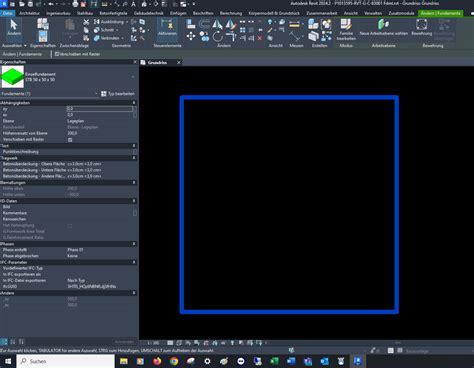Click the quick access Print icon
The height and width of the screenshot is (368, 474).
pos(75,4)
